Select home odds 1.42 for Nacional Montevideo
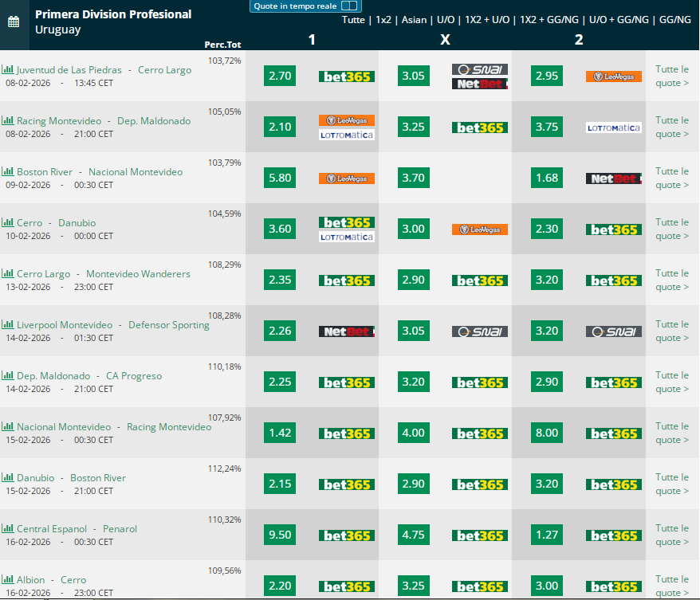Screen dimensions: 700x600 pyautogui.click(x=280, y=433)
